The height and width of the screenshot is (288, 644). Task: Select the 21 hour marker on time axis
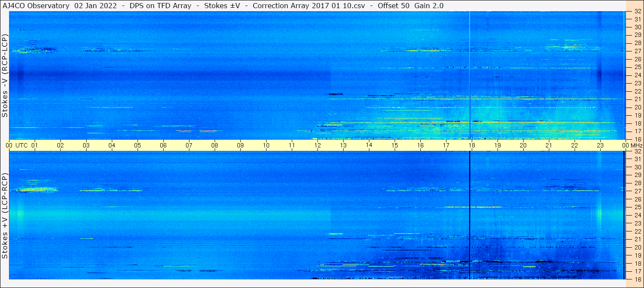pos(549,145)
